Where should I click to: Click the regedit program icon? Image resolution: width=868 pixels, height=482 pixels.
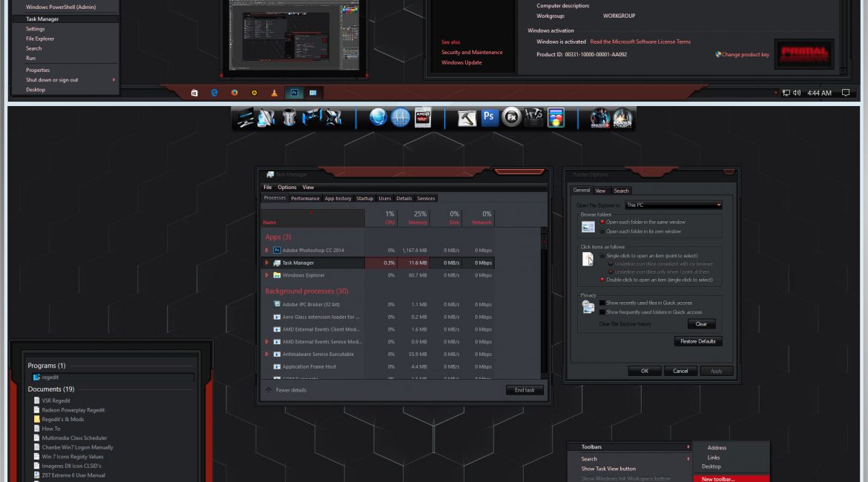tap(36, 377)
